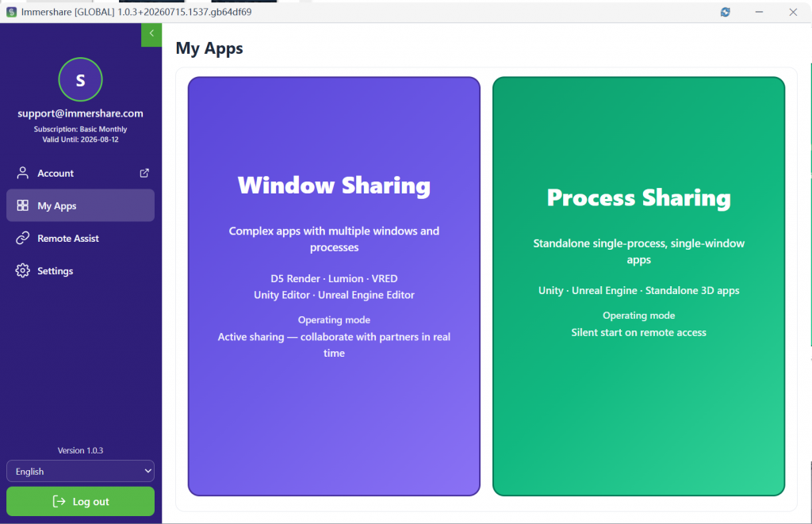Click the logout arrow icon on the button
This screenshot has width=812, height=524.
pos(59,501)
